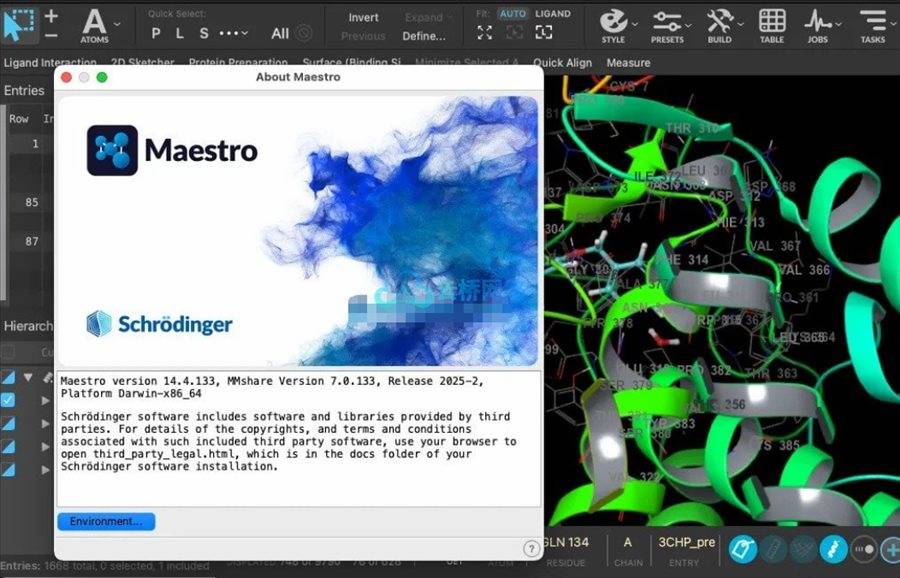Click the entry name 3CHP_pre

point(686,542)
